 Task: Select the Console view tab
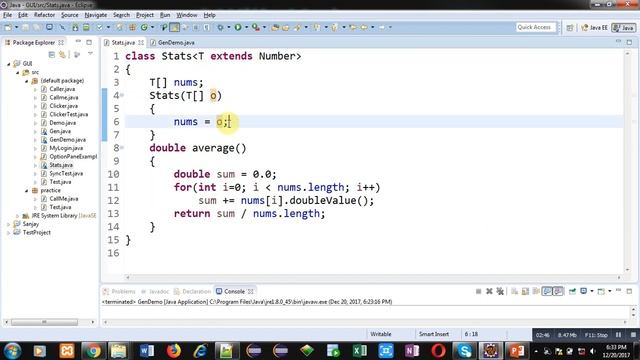(234, 291)
